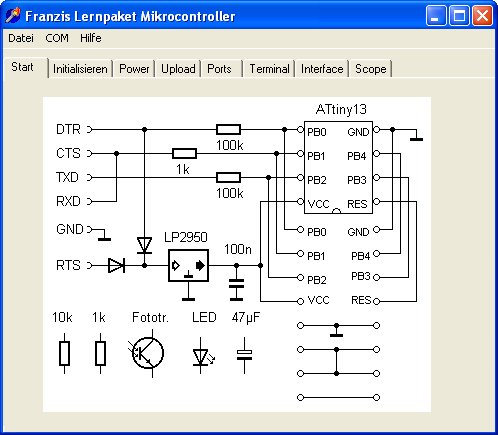Click the 100n capacitor symbol

click(x=236, y=283)
